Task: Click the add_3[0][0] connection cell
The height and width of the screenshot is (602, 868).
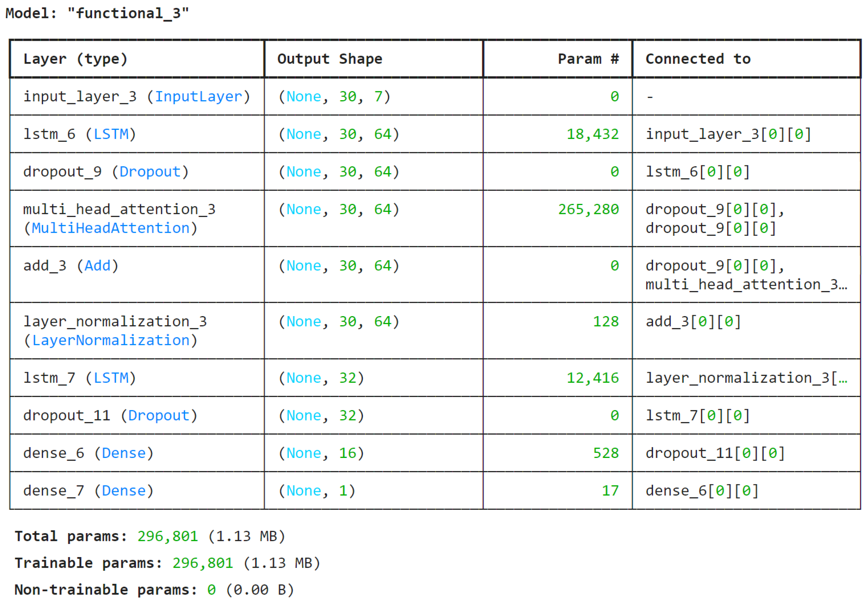Action: click(x=694, y=322)
